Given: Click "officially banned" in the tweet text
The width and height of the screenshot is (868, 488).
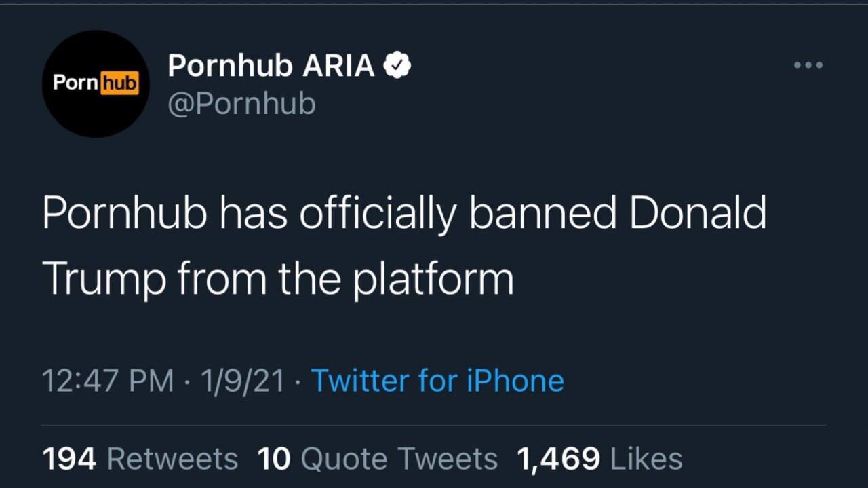Looking at the screenshot, I should coord(458,214).
